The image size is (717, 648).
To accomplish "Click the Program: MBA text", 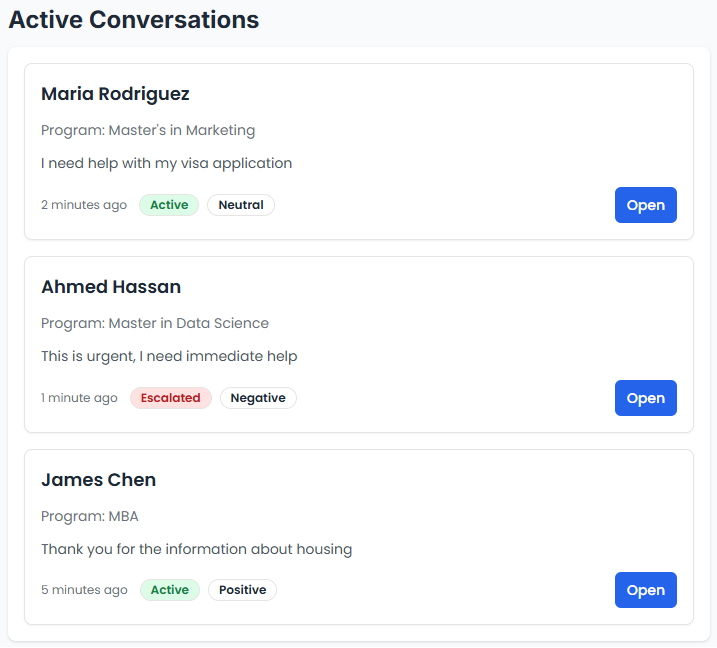I will point(90,516).
